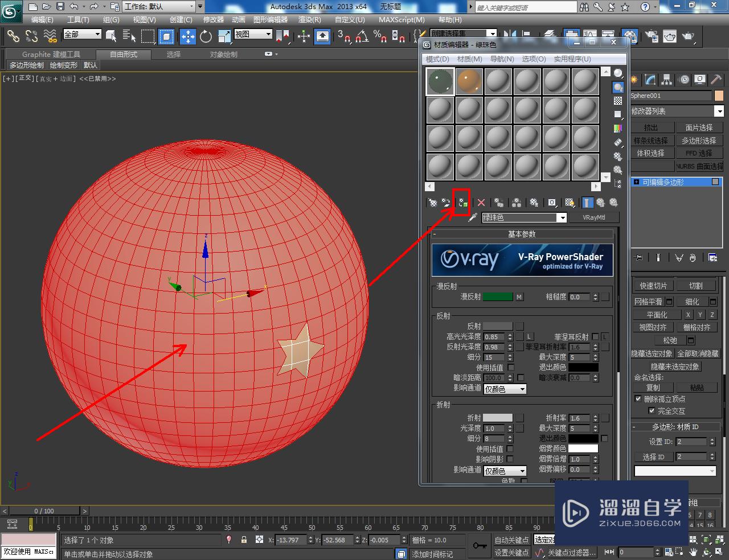Open 材质(M) menu in material editor
This screenshot has height=560, width=729.
tap(470, 59)
